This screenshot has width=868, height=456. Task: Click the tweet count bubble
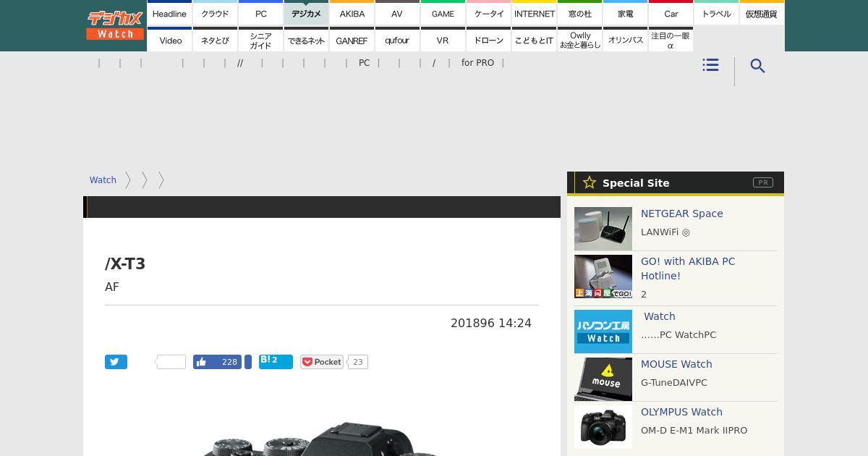tap(171, 362)
